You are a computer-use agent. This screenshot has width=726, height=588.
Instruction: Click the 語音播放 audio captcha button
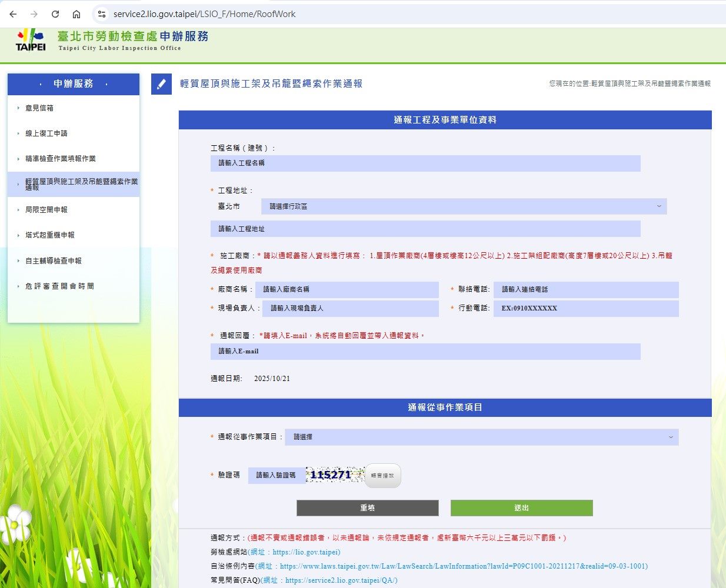(x=383, y=476)
